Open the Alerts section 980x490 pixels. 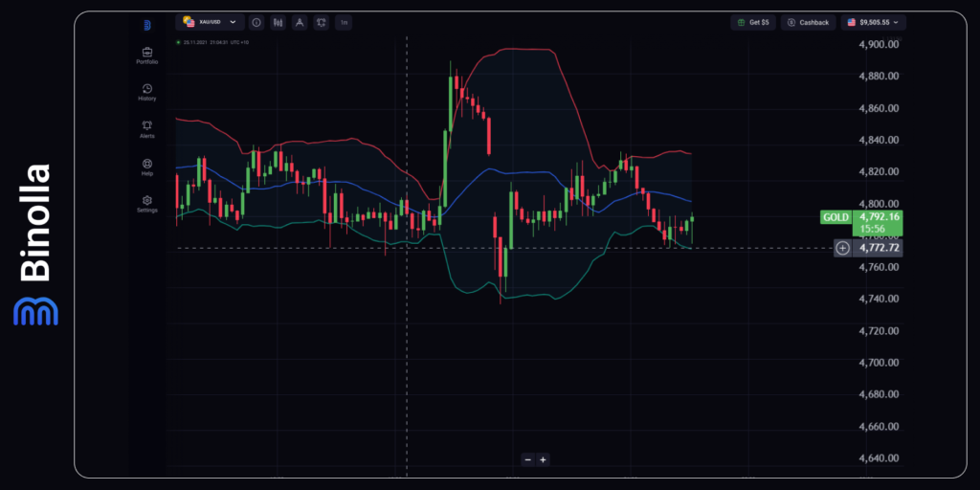coord(146,129)
